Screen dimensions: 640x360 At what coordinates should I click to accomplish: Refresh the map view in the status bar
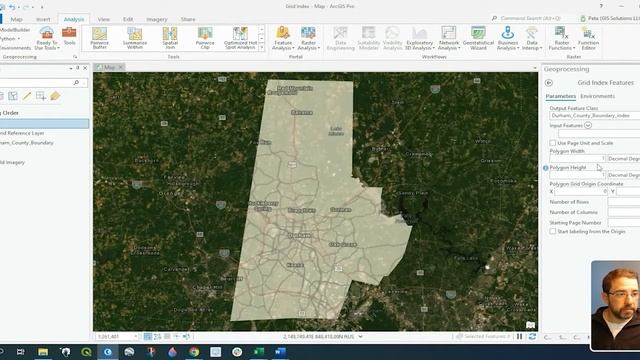pyautogui.click(x=532, y=337)
